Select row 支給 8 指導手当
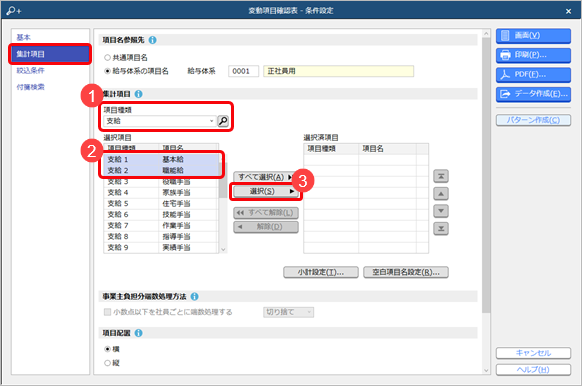Viewport: 582px width, 386px height. 161,236
